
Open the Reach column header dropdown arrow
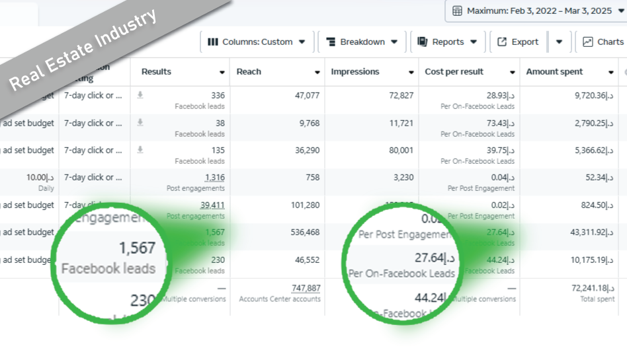pyautogui.click(x=316, y=72)
